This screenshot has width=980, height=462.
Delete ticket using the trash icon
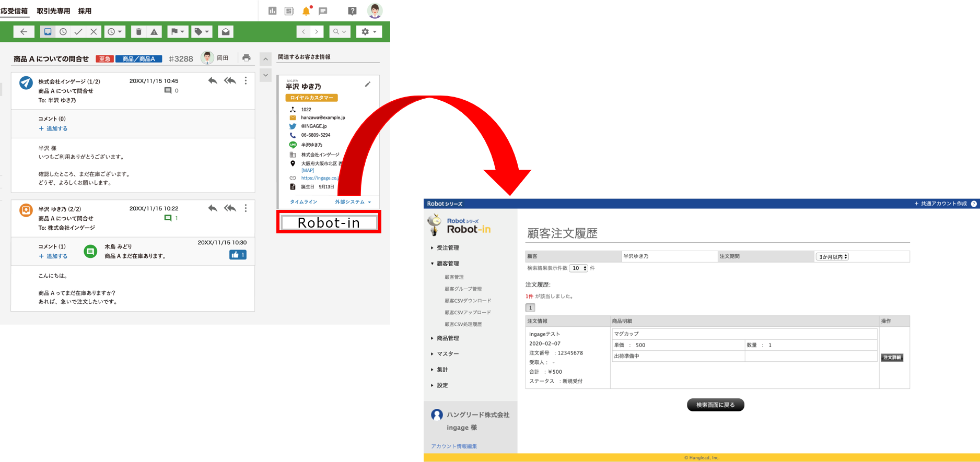coord(138,32)
